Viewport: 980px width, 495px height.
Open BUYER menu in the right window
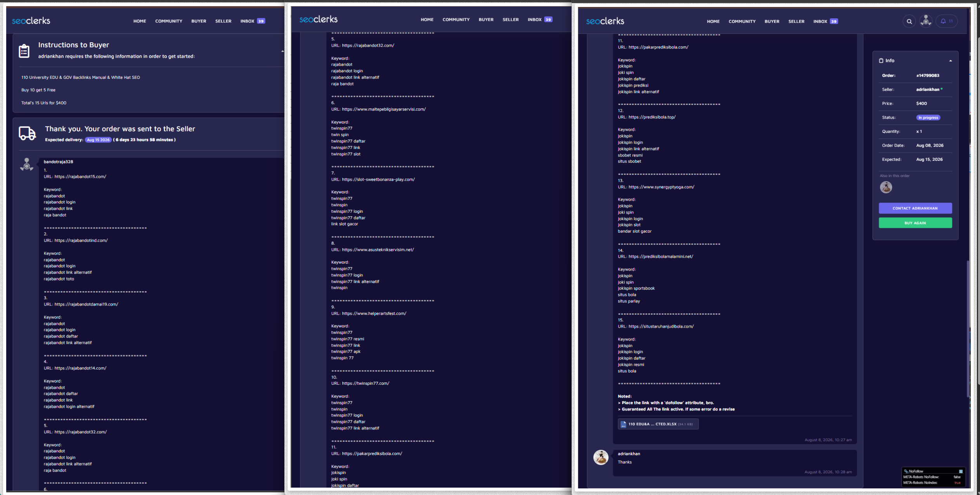pos(772,22)
